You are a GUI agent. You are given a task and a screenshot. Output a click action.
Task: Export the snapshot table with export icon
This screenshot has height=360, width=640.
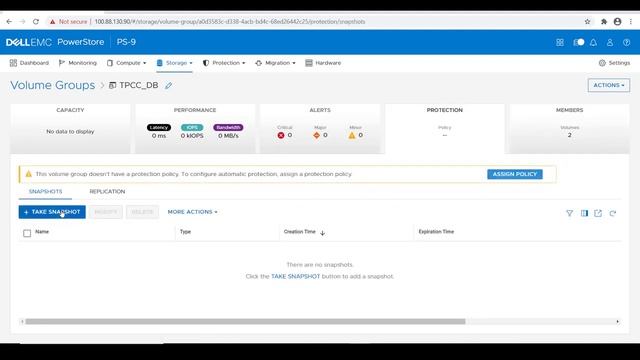598,213
